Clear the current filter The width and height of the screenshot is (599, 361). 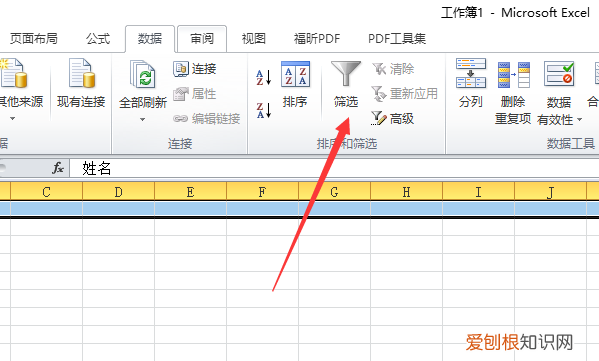pyautogui.click(x=393, y=69)
